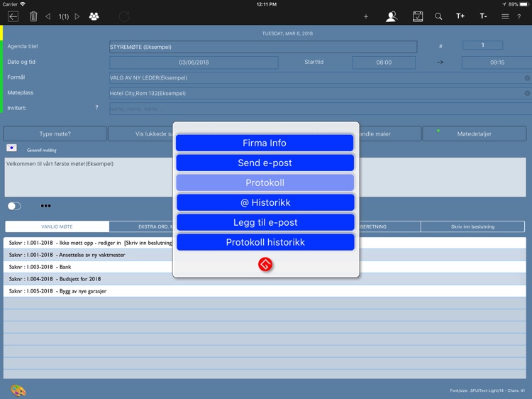Open the search magnifier icon
Screen dimensions: 532x399
(x=438, y=16)
